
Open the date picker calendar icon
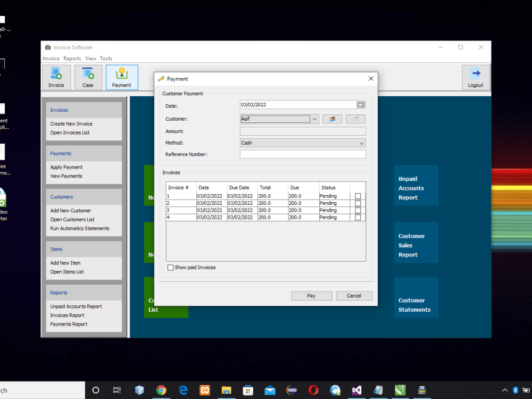(x=361, y=104)
